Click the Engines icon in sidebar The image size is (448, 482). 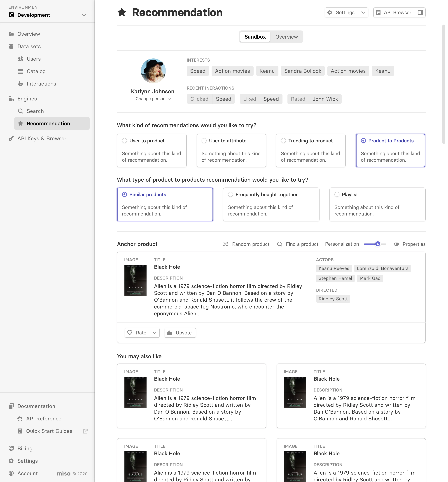point(11,99)
